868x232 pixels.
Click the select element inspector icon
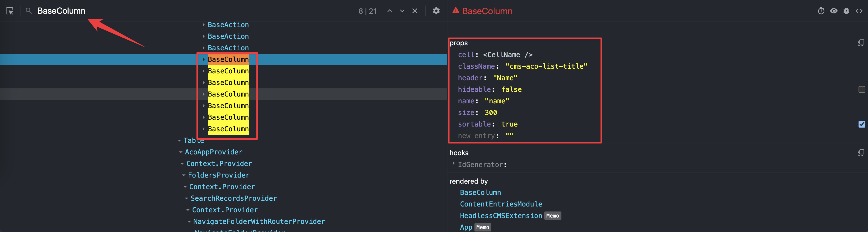coord(10,11)
